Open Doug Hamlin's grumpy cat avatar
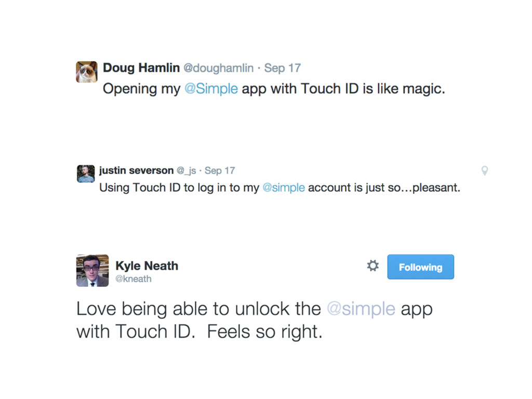Screen dimensions: 532x399 tap(87, 72)
